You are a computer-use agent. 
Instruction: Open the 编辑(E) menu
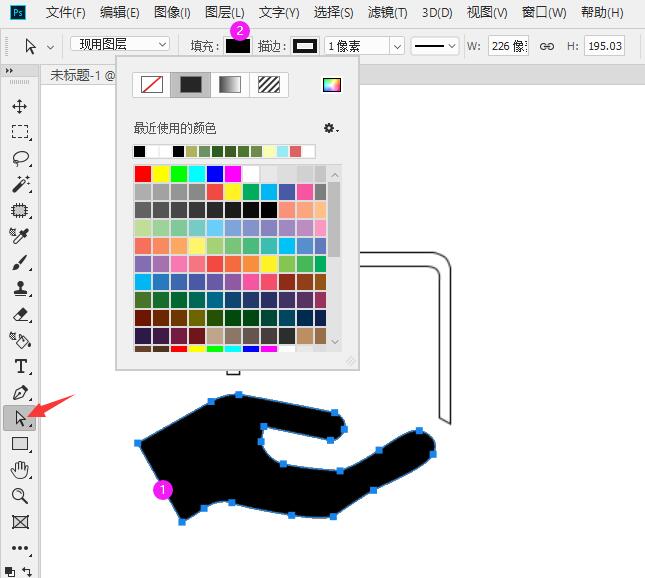click(120, 13)
